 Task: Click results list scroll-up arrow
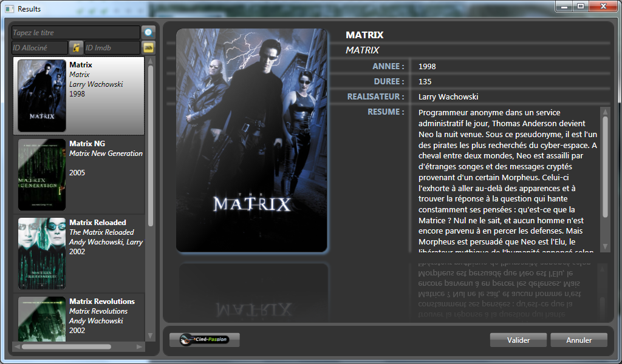(151, 61)
